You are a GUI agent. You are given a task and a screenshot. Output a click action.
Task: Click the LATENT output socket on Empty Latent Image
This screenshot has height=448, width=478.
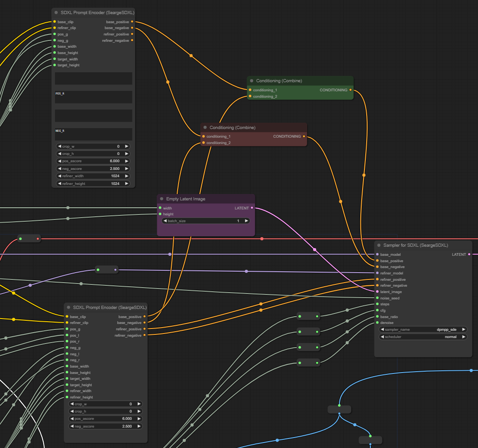coord(252,208)
